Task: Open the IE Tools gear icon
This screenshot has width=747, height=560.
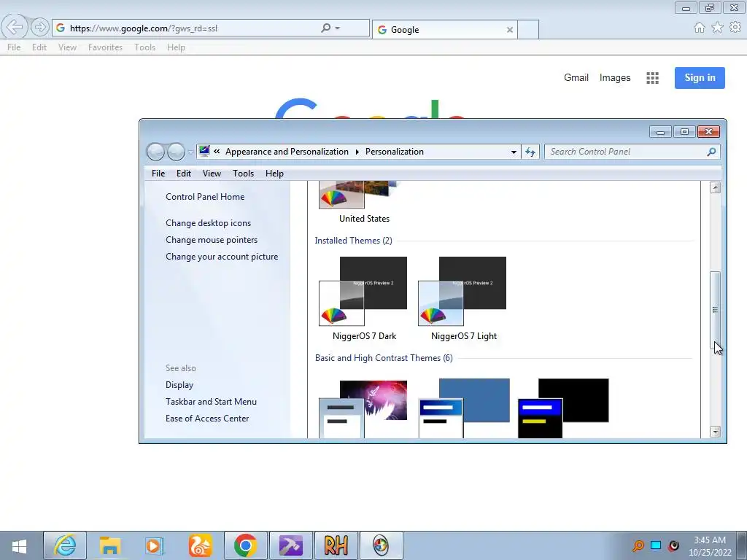Action: coord(735,28)
